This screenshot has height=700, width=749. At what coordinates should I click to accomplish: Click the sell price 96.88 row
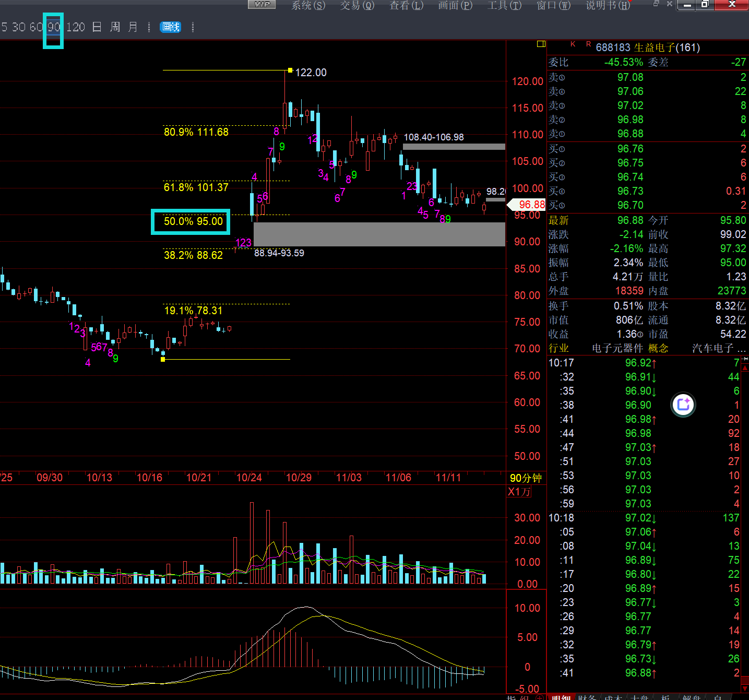647,134
